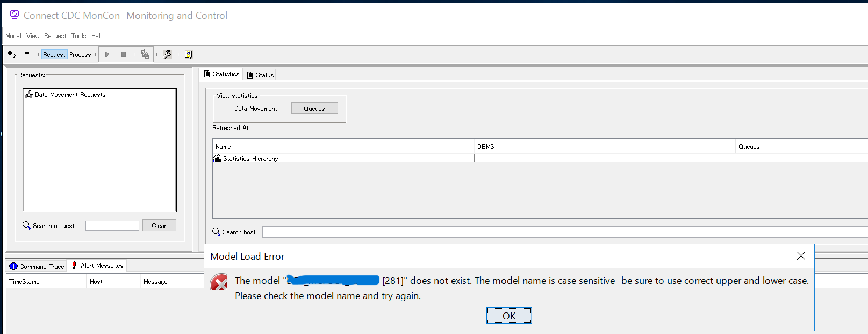
Task: Open the wrench settings tool
Action: (x=168, y=54)
